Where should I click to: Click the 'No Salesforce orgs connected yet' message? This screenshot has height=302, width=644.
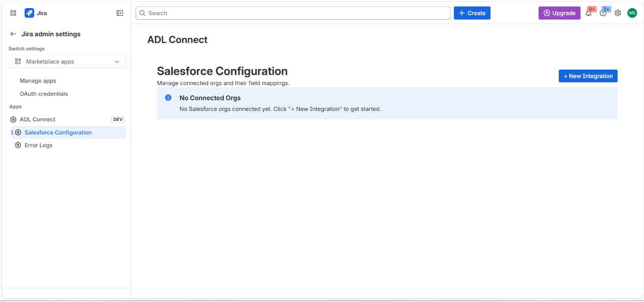[x=280, y=109]
